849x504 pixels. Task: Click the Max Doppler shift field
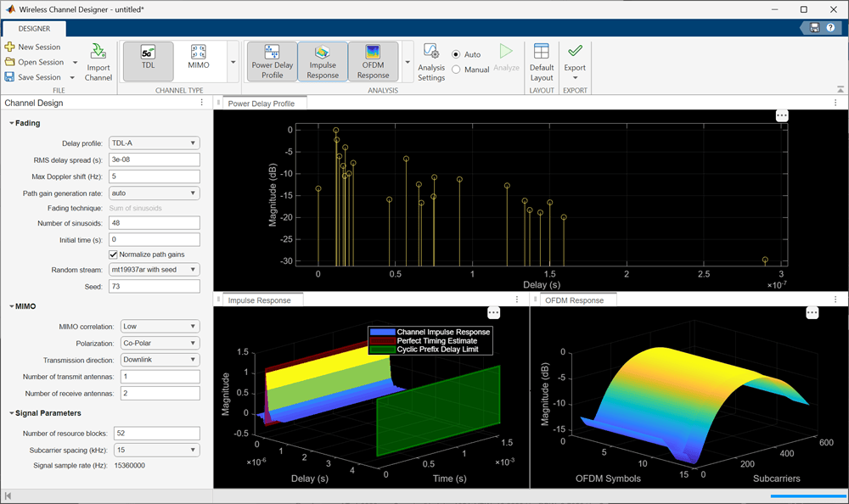(x=155, y=176)
